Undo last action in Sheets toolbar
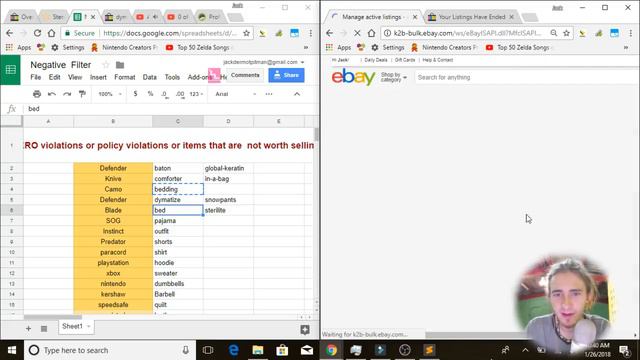This screenshot has height=360, width=640. click(x=52, y=94)
